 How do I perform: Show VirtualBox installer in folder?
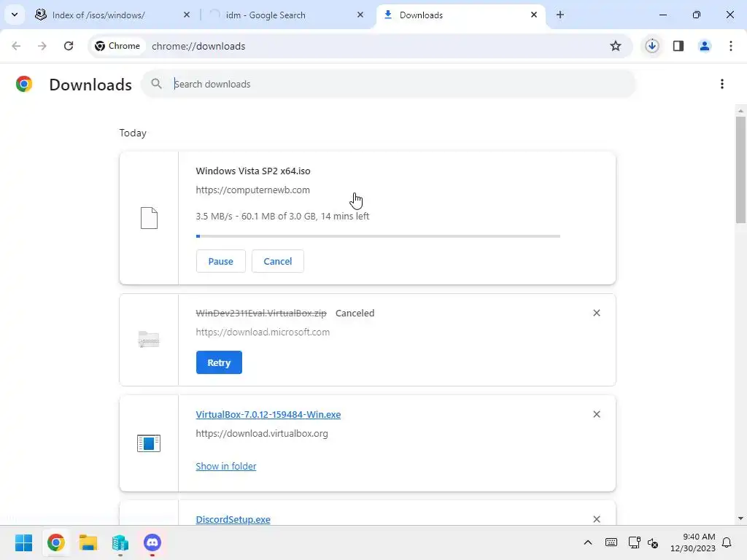coord(226,466)
